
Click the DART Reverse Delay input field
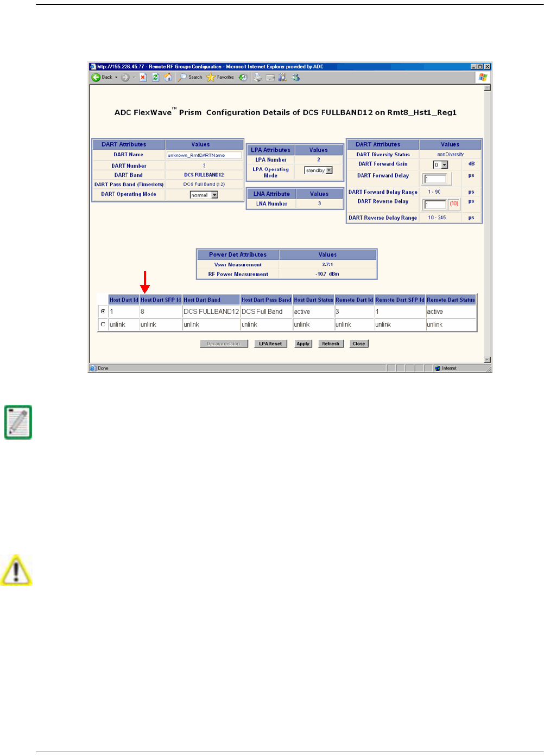tap(435, 205)
